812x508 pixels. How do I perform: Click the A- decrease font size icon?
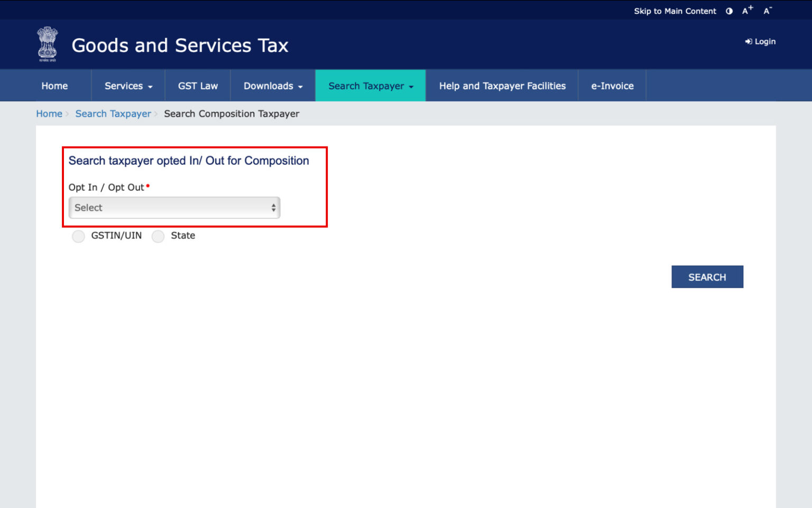767,10
